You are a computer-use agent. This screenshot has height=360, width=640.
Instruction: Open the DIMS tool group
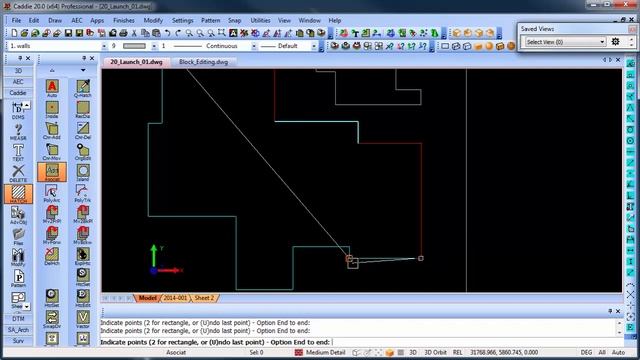pyautogui.click(x=18, y=110)
